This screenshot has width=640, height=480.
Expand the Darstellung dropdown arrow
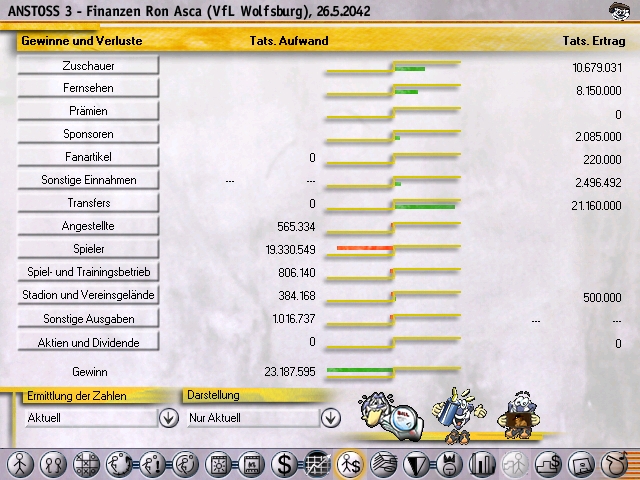(331, 418)
